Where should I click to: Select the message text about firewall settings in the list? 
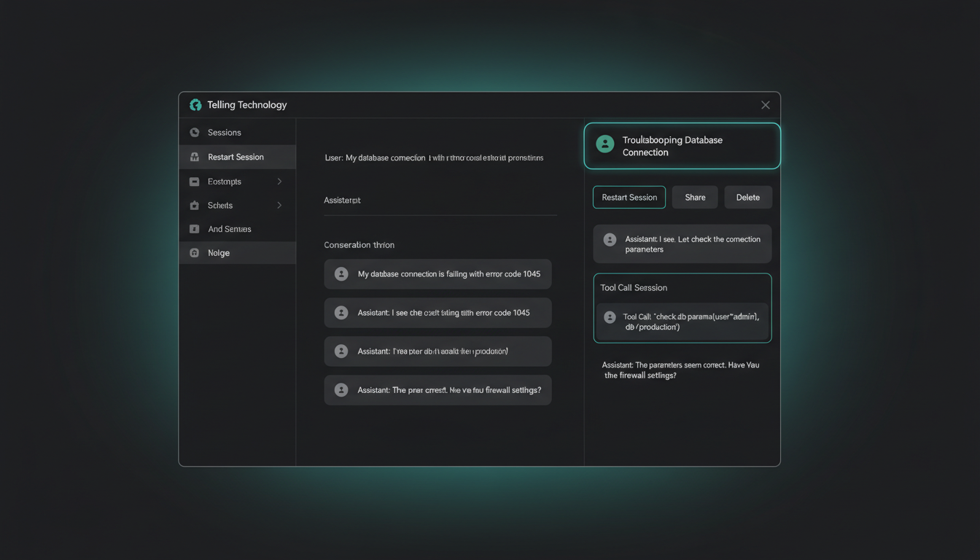pyautogui.click(x=449, y=390)
